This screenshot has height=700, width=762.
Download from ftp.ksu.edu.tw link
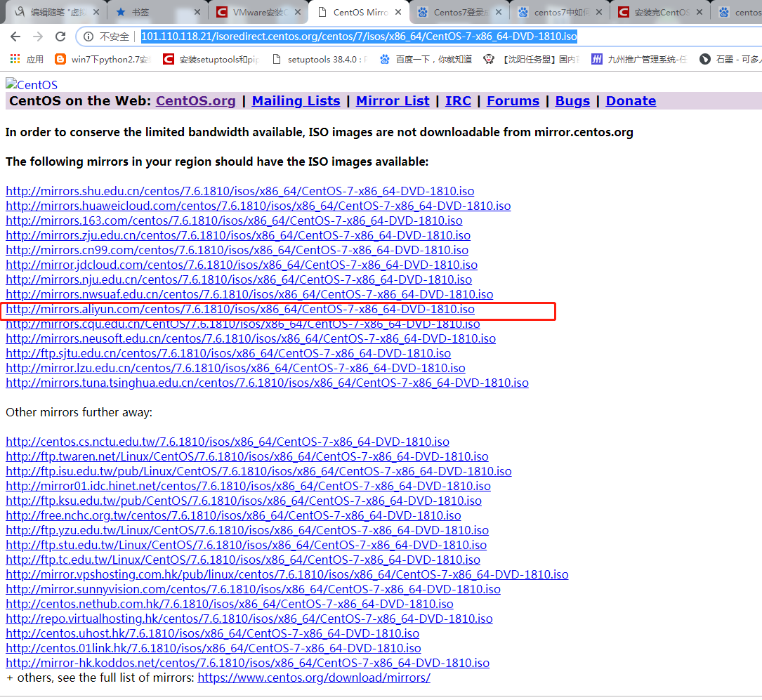[x=244, y=501]
